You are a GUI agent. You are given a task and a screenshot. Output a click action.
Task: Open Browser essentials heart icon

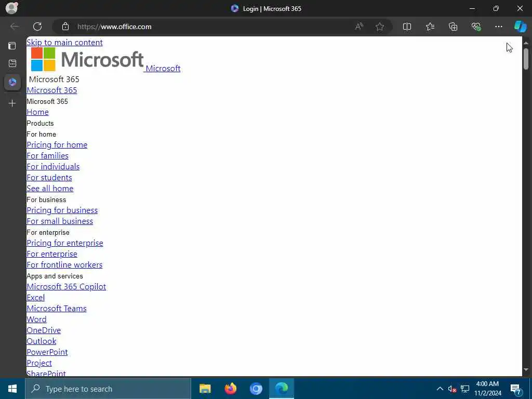pyautogui.click(x=476, y=26)
